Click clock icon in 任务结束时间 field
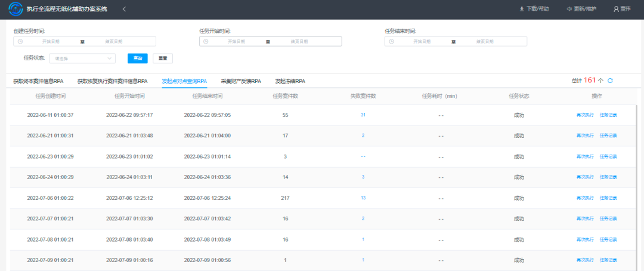Screen dimensions: 644x271 (391, 41)
